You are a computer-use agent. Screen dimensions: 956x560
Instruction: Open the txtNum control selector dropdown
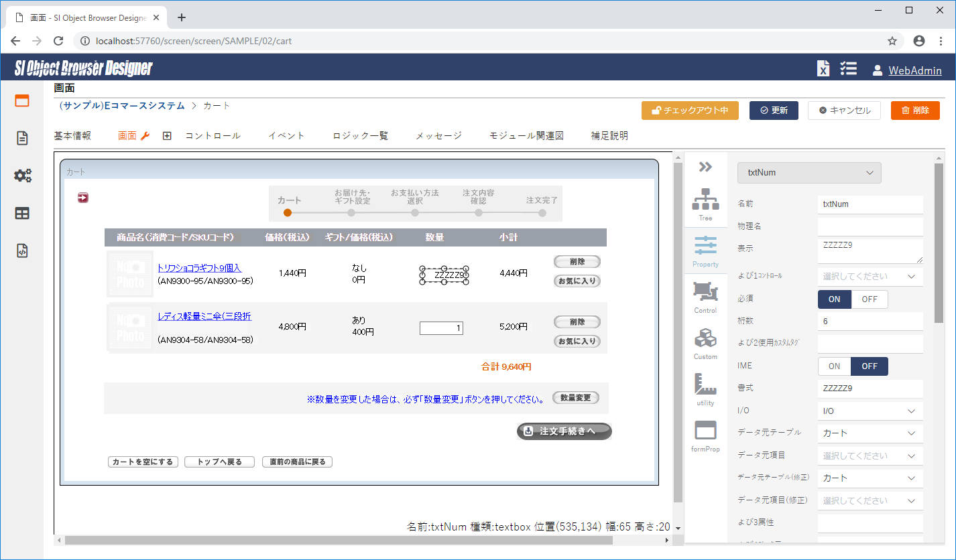[x=809, y=172]
